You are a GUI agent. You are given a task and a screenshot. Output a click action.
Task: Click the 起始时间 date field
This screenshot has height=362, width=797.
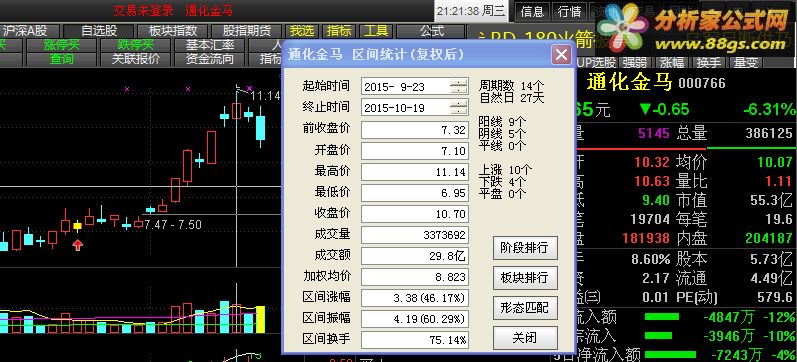click(x=406, y=86)
